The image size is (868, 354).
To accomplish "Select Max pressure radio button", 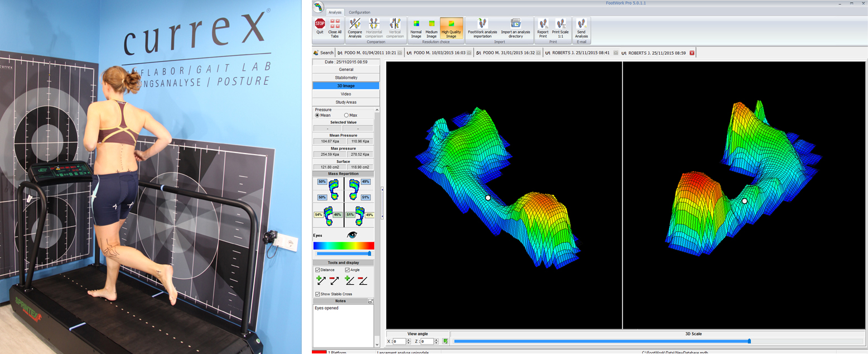I will [x=346, y=116].
